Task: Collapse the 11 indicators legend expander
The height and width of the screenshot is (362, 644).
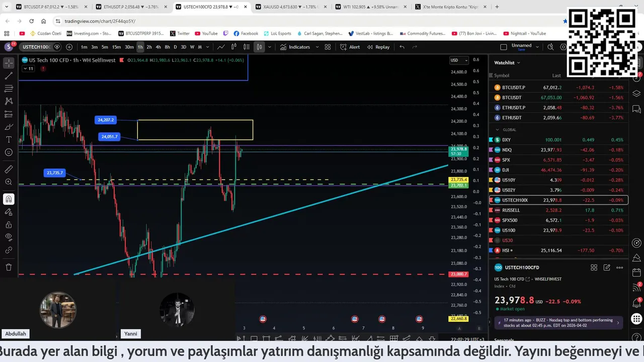Action: [x=29, y=68]
